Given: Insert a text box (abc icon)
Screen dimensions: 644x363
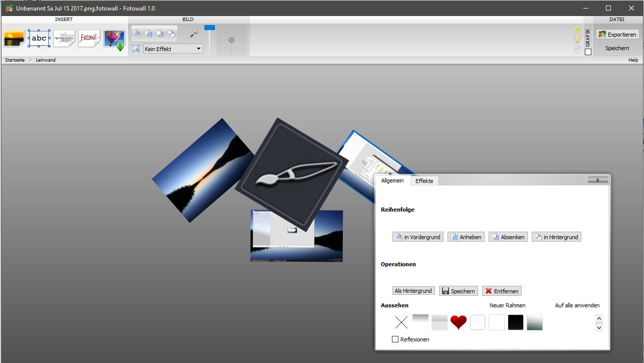Looking at the screenshot, I should pos(39,39).
